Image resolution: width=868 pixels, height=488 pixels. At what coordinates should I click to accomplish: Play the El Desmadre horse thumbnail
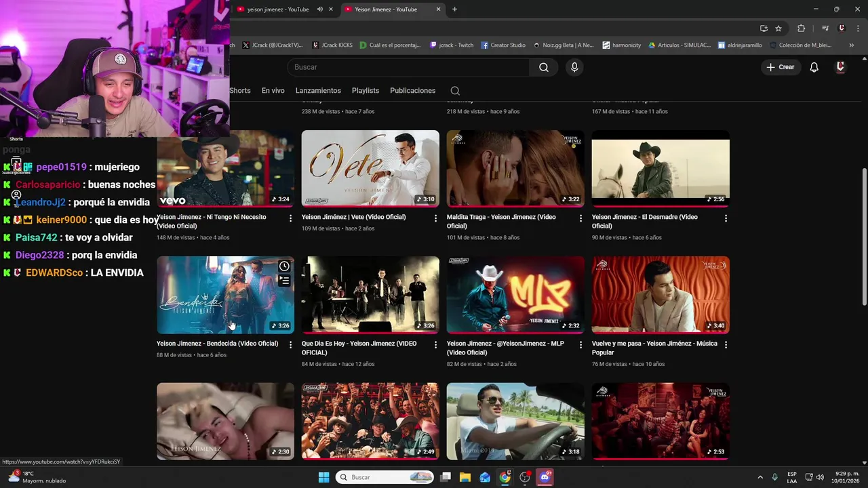660,168
